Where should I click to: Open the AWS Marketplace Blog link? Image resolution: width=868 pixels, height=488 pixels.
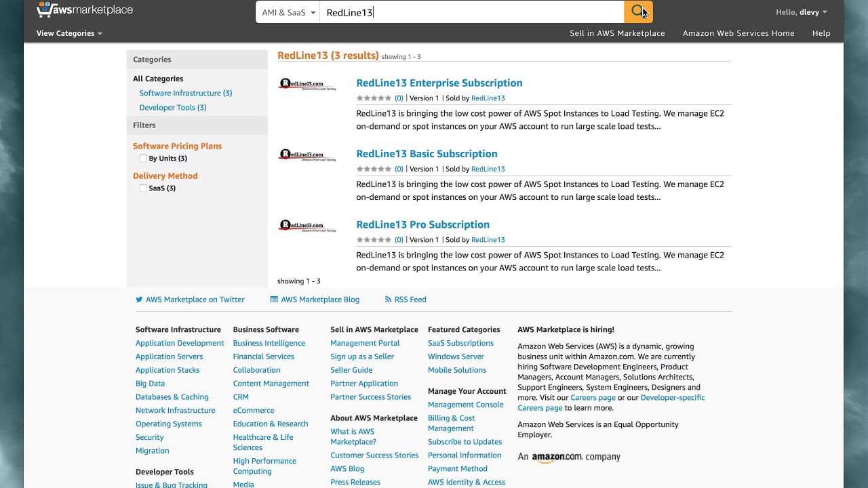[x=320, y=300]
